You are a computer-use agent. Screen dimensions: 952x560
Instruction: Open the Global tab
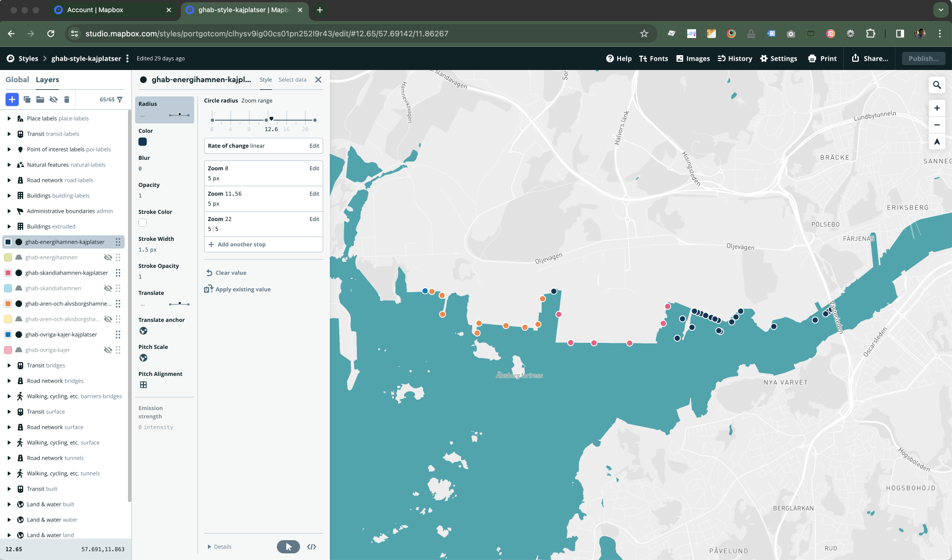[x=17, y=80]
